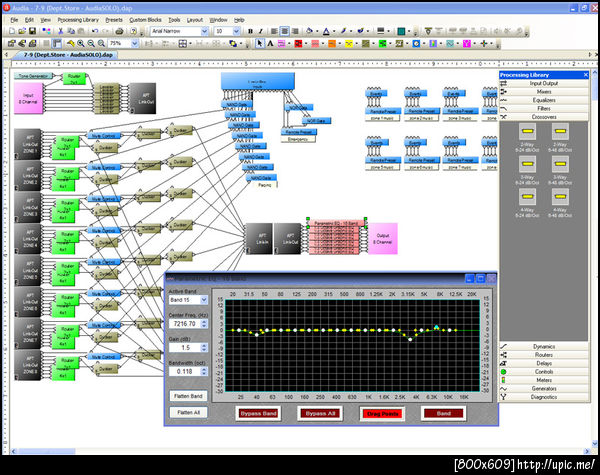Click the Zoom In magnifier icon
The image size is (600, 475).
click(81, 44)
